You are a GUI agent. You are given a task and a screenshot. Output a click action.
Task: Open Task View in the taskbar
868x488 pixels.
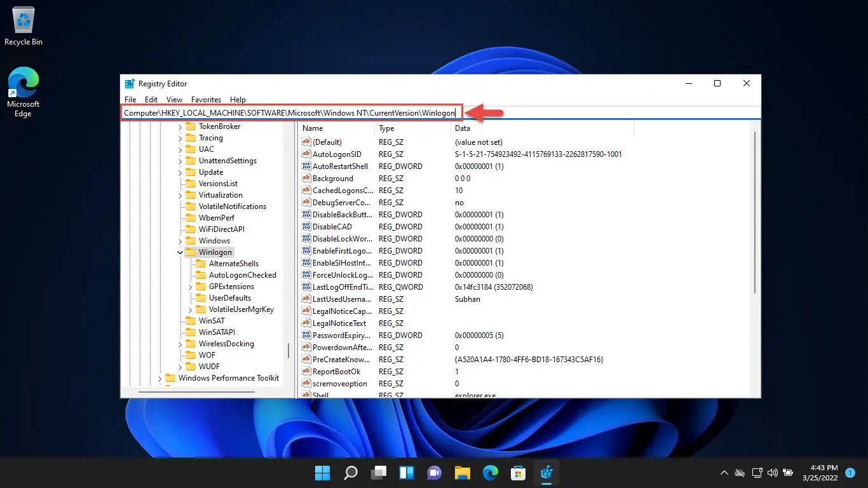click(x=379, y=473)
